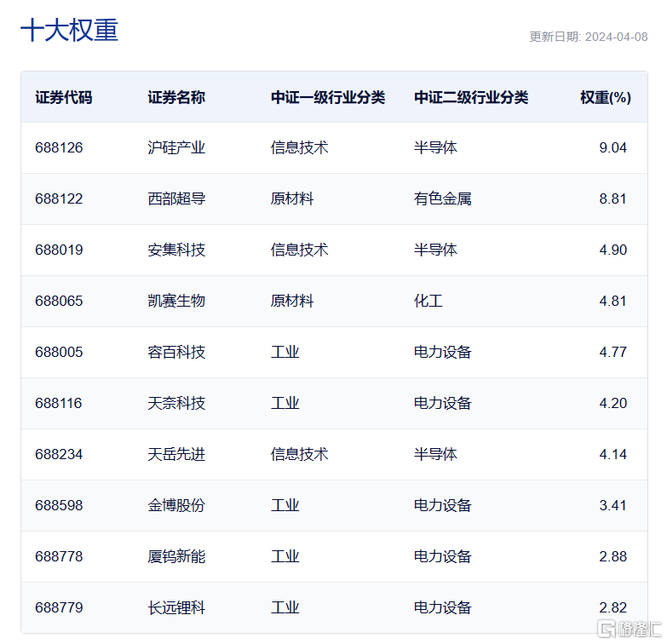Click the 中证二级行业分类 column header

tap(471, 97)
